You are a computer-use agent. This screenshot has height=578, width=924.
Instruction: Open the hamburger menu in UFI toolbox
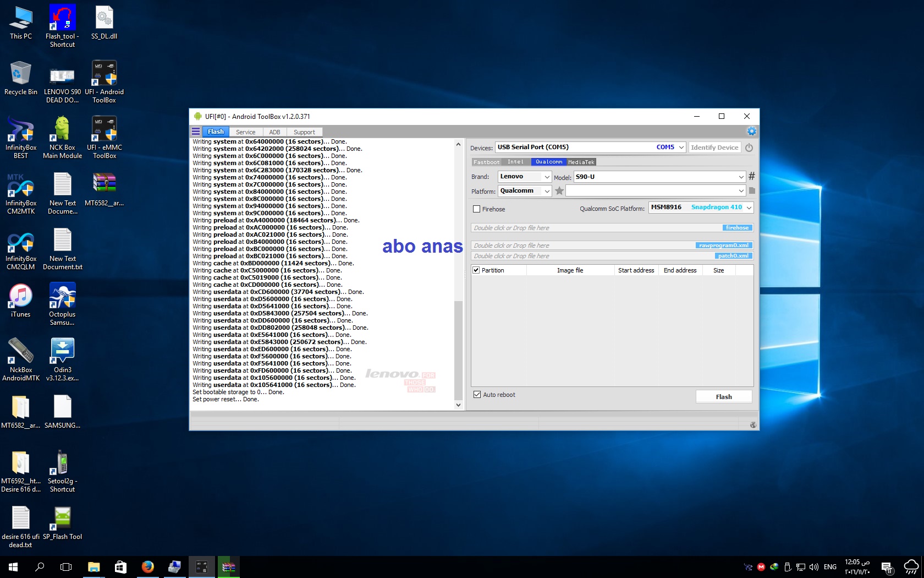pos(195,132)
